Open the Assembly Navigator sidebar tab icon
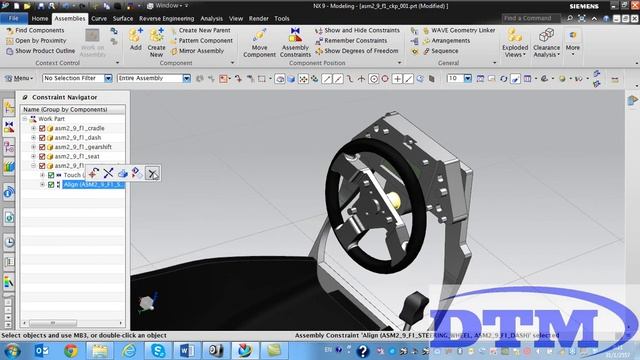 [x=9, y=108]
